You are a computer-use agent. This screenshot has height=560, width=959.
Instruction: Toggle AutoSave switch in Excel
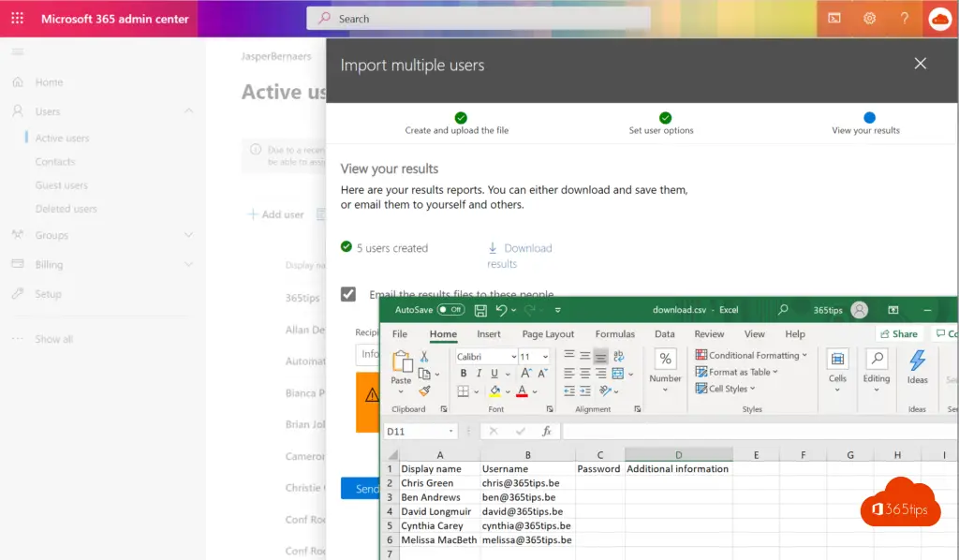pos(450,309)
